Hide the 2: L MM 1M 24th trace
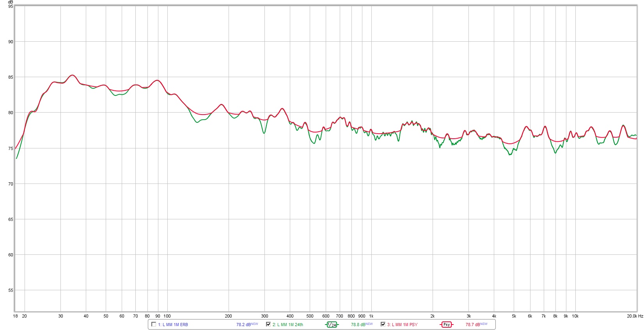The image size is (644, 330). coord(268,324)
